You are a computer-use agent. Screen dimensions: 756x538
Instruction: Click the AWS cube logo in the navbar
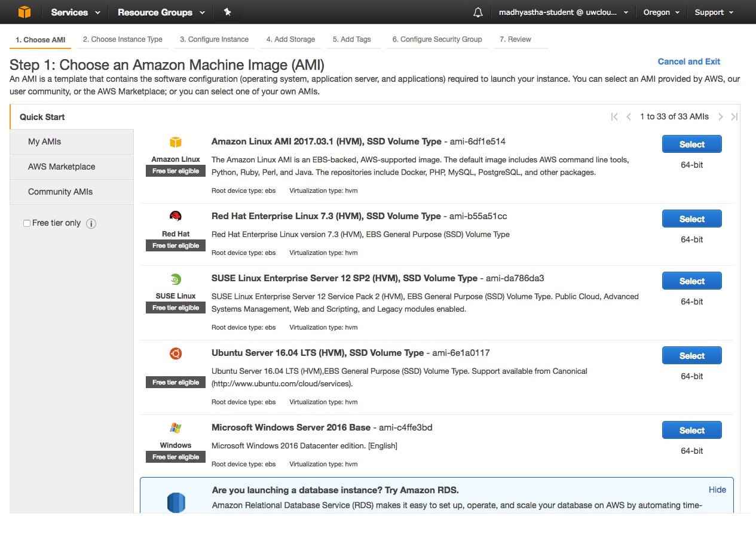pyautogui.click(x=24, y=11)
